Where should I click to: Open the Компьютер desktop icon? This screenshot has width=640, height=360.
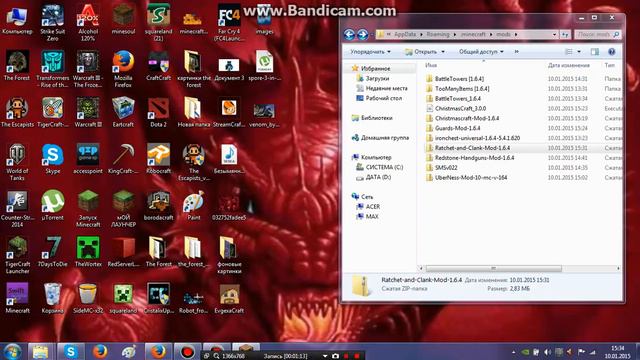click(x=17, y=19)
